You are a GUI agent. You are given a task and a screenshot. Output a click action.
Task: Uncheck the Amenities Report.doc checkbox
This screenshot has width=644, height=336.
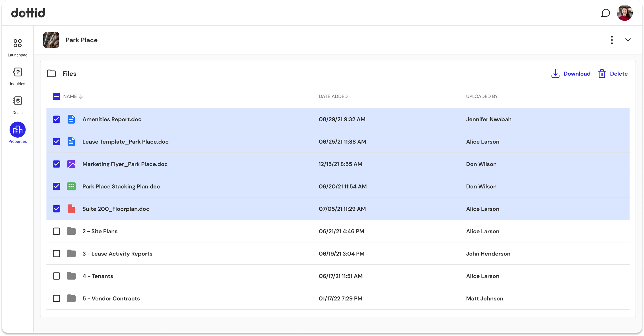tap(56, 119)
